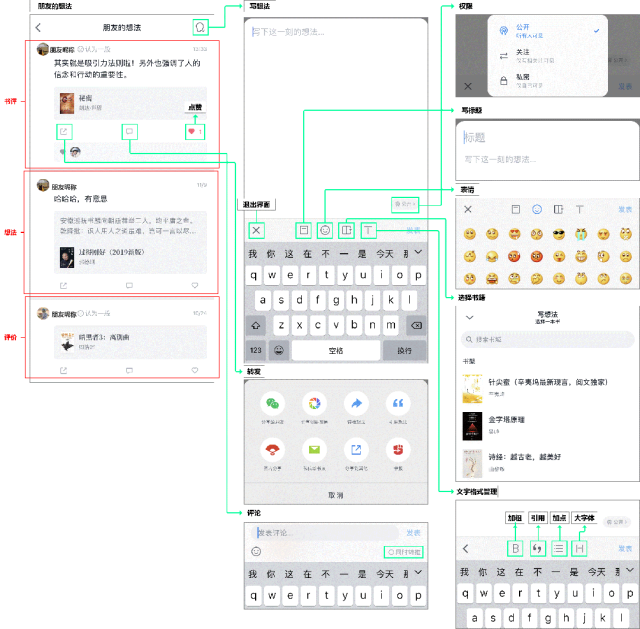Image resolution: width=640 pixels, height=629 pixels.
Task: Select 公开 permission option
Action: (548, 31)
